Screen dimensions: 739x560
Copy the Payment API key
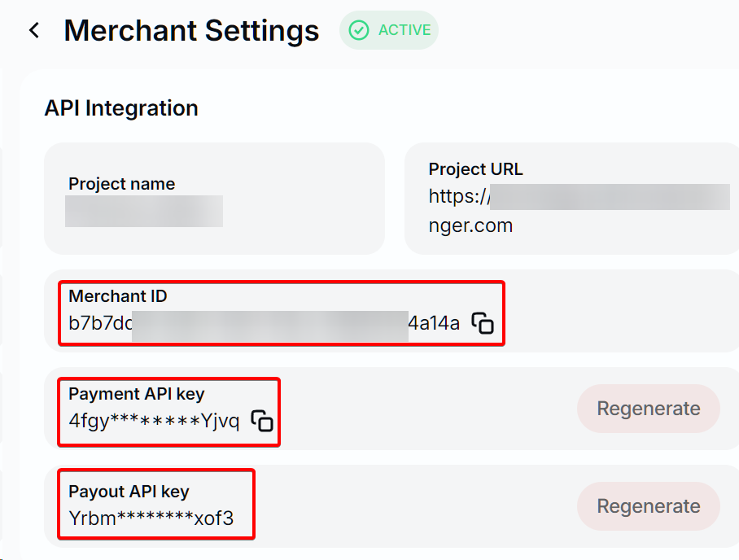pyautogui.click(x=261, y=421)
